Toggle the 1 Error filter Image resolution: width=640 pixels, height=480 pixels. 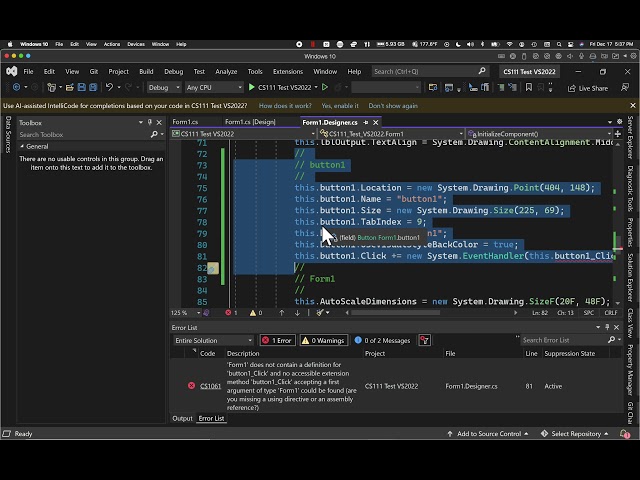[278, 340]
